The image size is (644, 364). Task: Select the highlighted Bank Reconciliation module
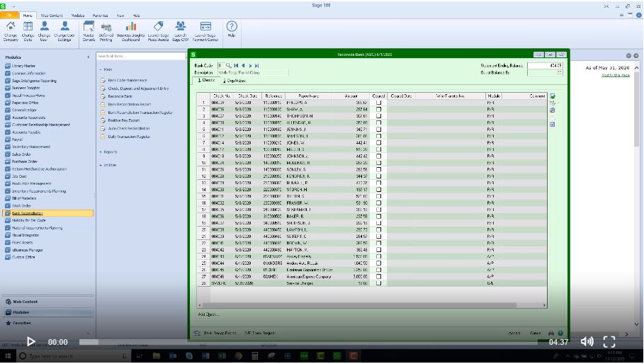tap(47, 213)
